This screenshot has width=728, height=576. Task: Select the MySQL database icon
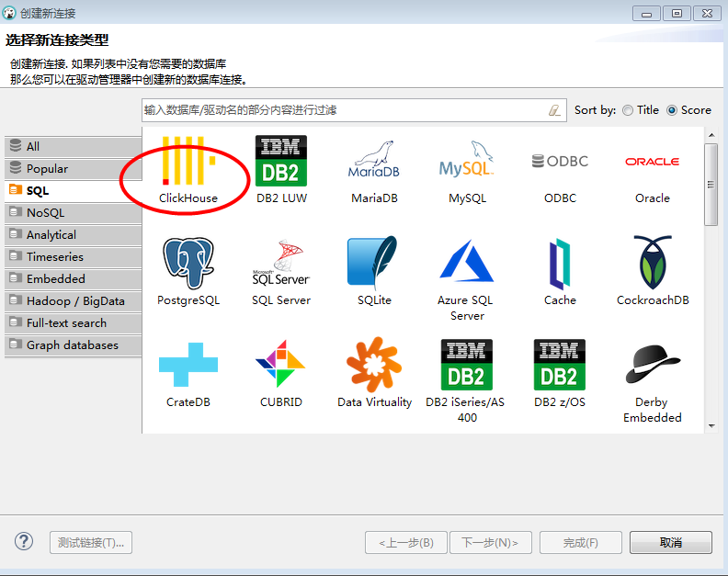(467, 159)
